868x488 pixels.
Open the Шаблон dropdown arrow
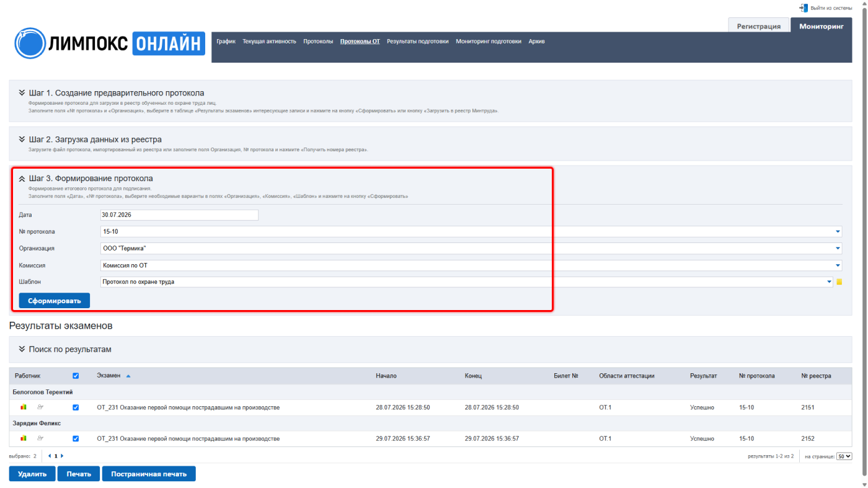tap(830, 282)
